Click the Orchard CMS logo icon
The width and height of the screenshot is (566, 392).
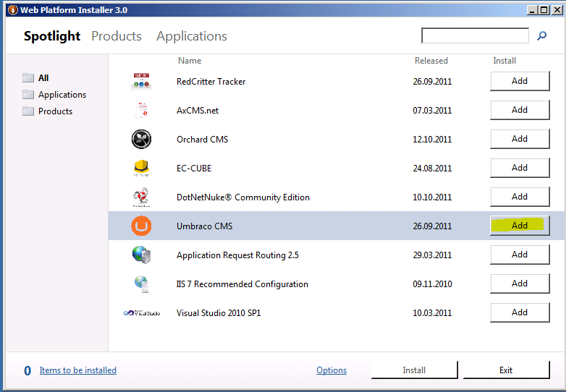pos(141,139)
